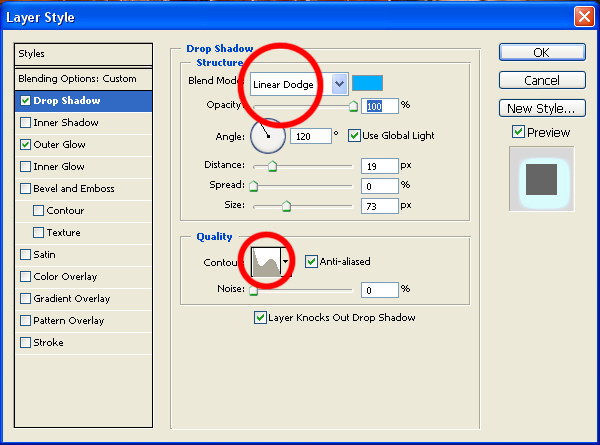Open the Bevel and Emboss settings row
The width and height of the screenshot is (600, 445).
pyautogui.click(x=83, y=189)
